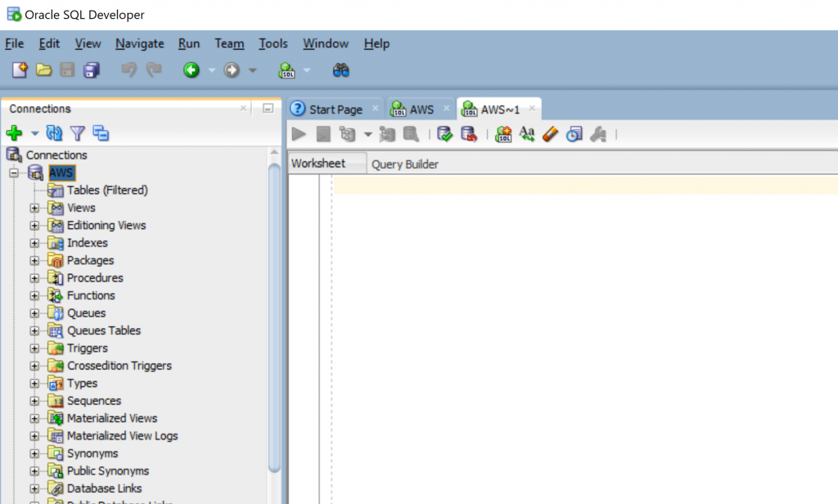Go back with the green Back arrow
The width and height of the screenshot is (838, 504).
pos(191,70)
